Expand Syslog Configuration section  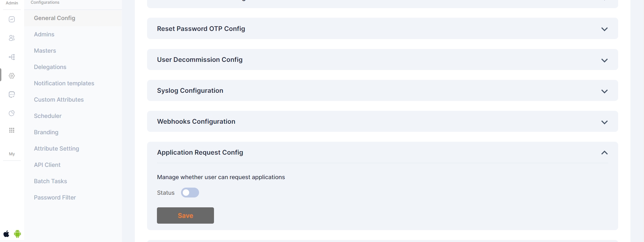604,91
